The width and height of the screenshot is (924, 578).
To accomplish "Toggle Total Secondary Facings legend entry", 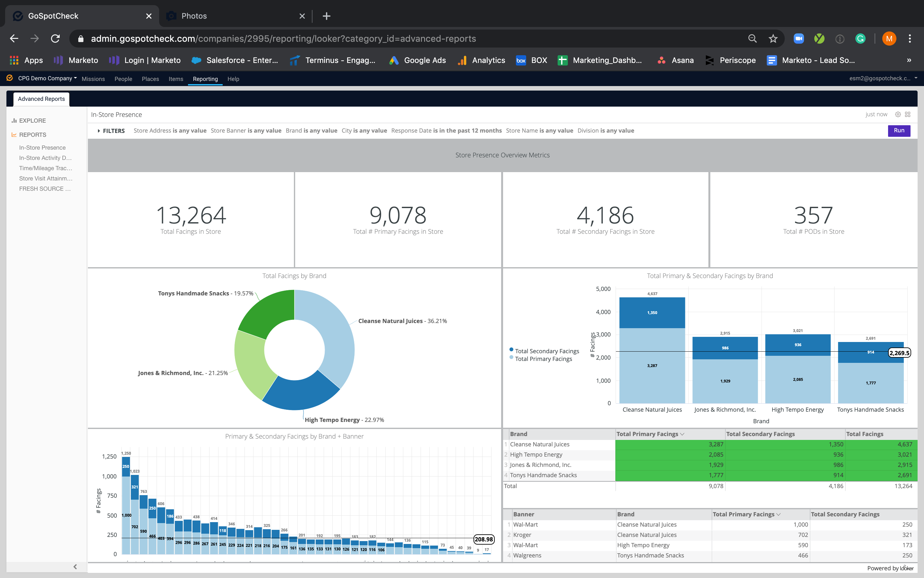I will pos(544,351).
